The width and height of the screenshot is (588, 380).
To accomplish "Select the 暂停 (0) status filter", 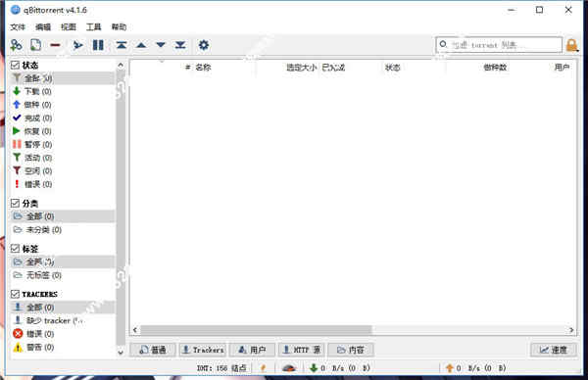I will pyautogui.click(x=63, y=144).
